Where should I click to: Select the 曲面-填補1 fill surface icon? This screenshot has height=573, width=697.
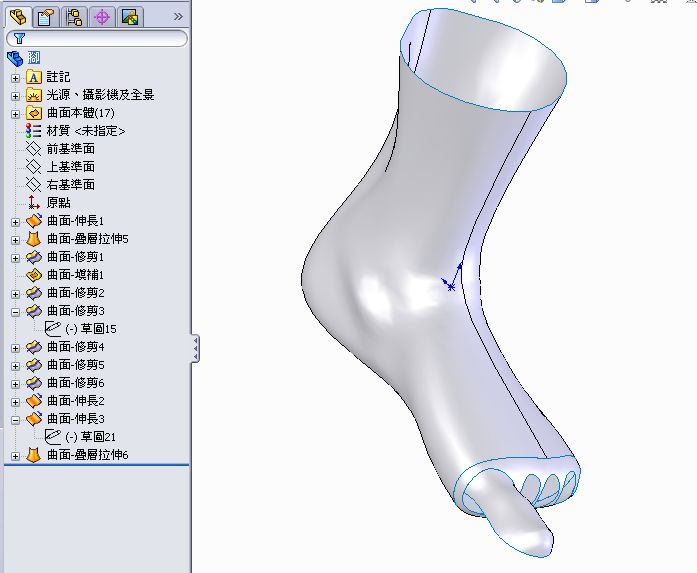(x=34, y=275)
